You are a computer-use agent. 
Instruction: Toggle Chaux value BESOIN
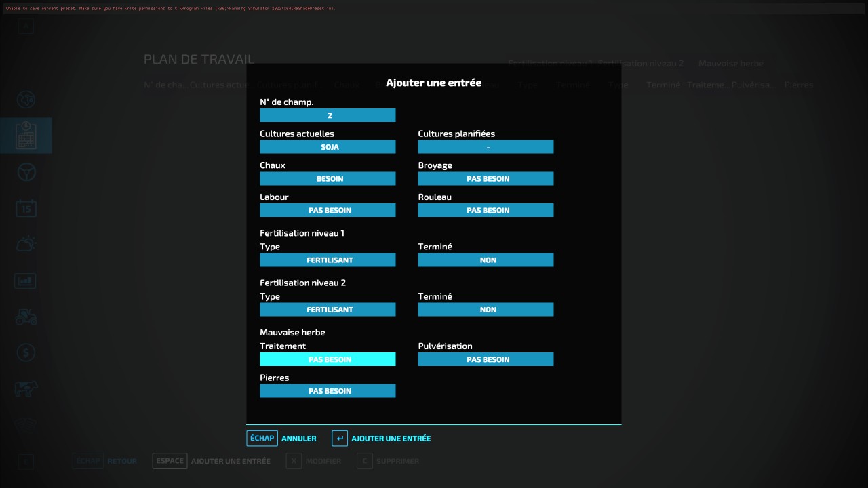click(x=328, y=179)
